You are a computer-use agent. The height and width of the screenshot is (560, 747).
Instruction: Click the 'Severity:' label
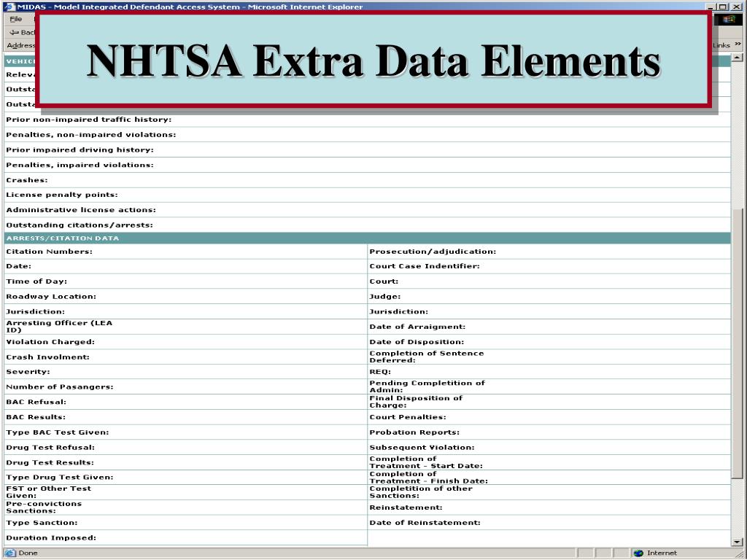[28, 372]
